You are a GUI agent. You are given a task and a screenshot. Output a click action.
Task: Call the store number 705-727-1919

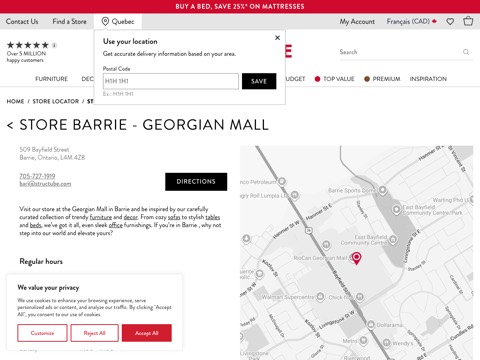[x=37, y=176]
